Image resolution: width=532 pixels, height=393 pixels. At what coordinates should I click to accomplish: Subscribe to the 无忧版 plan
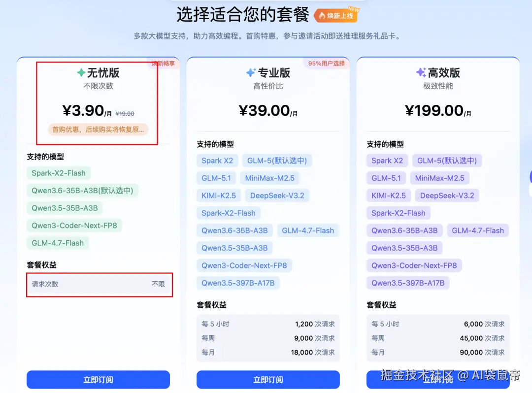click(98, 379)
